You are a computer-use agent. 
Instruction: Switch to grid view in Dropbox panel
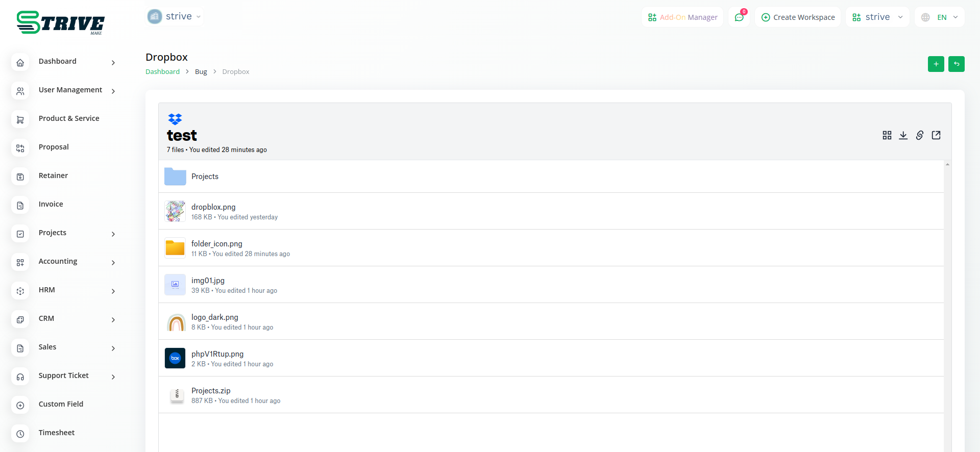coord(887,135)
